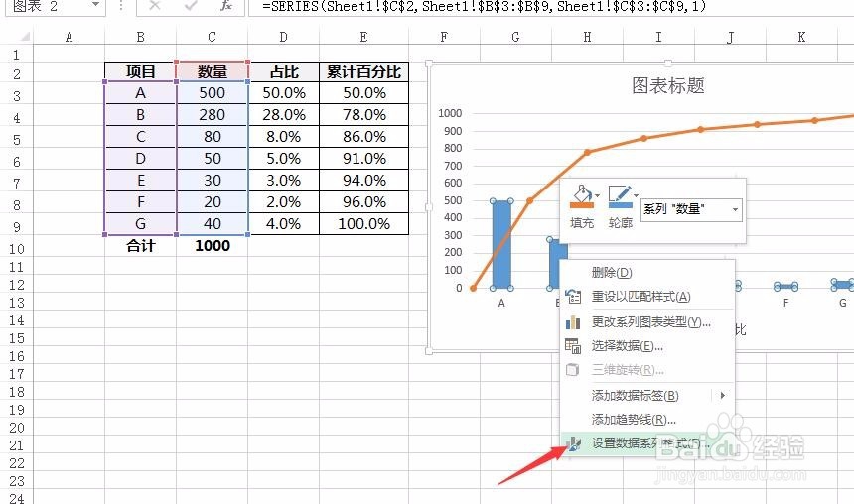The image size is (854, 504).
Task: Select row 10 header
Action: [16, 249]
